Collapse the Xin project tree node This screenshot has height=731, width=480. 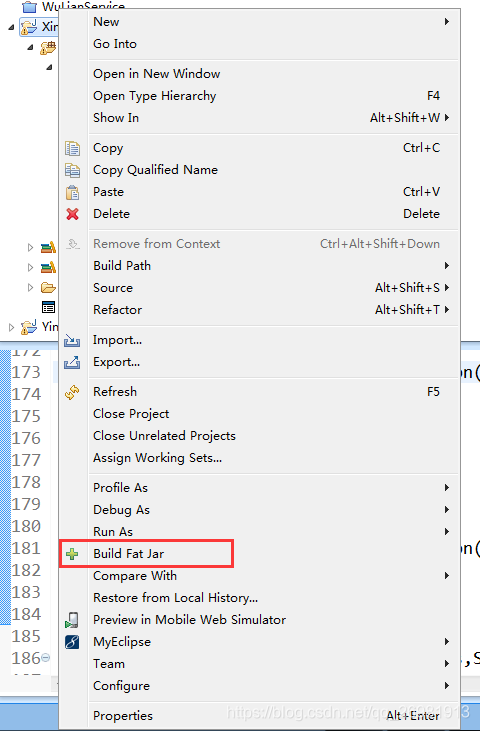pyautogui.click(x=11, y=28)
